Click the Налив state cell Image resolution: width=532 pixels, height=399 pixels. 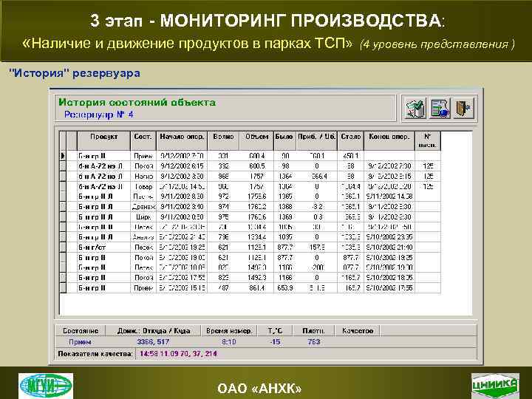click(x=143, y=176)
